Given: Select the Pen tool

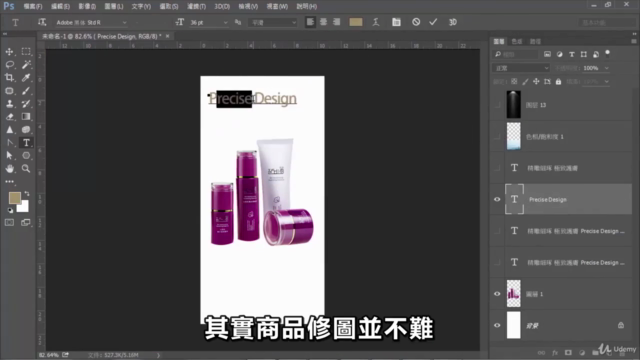Looking at the screenshot, I should [9, 143].
